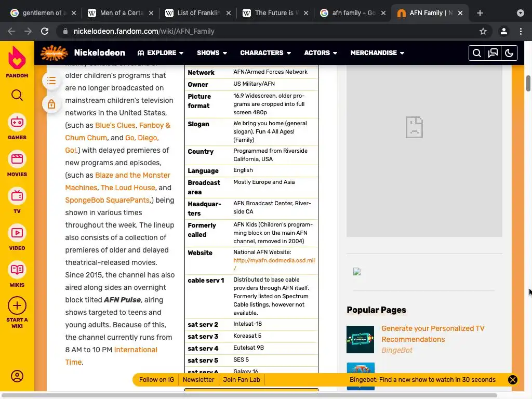Image resolution: width=532 pixels, height=399 pixels.
Task: Open search from the Fandom sidebar
Action: click(x=17, y=96)
